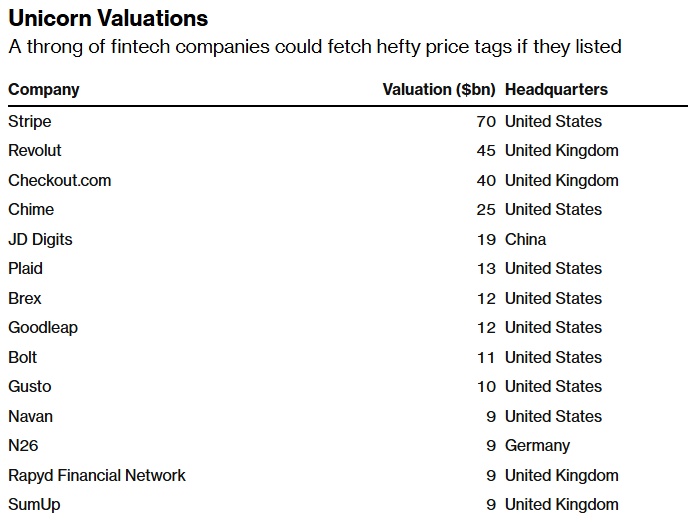Click the Headquarters column header
The width and height of the screenshot is (698, 523).
(x=556, y=90)
